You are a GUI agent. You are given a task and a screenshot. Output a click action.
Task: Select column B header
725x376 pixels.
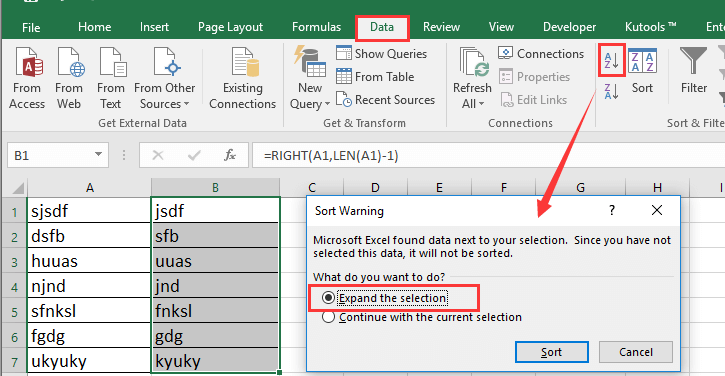tap(215, 188)
